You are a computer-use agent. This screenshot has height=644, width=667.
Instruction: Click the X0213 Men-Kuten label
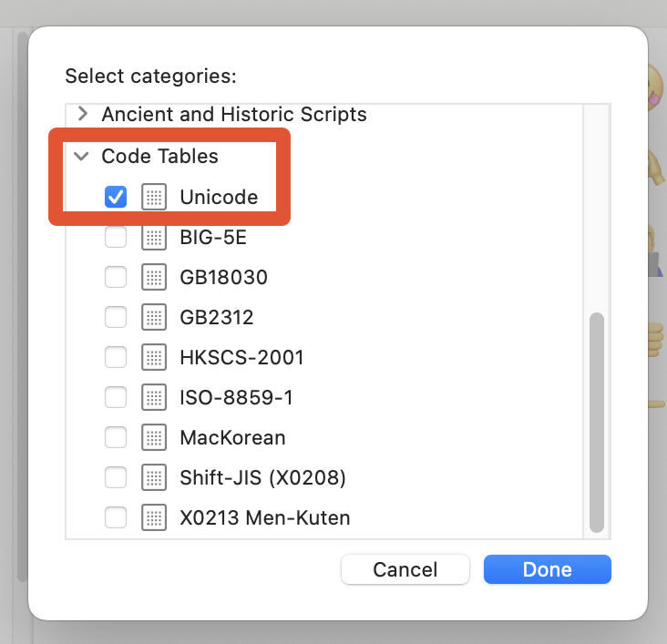(265, 517)
